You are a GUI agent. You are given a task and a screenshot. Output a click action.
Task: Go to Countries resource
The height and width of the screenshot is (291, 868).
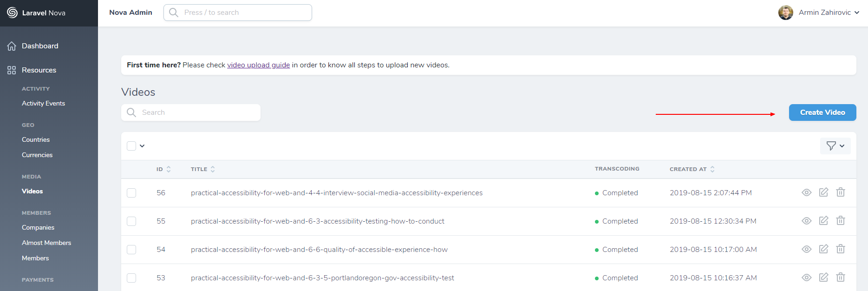[x=36, y=139]
